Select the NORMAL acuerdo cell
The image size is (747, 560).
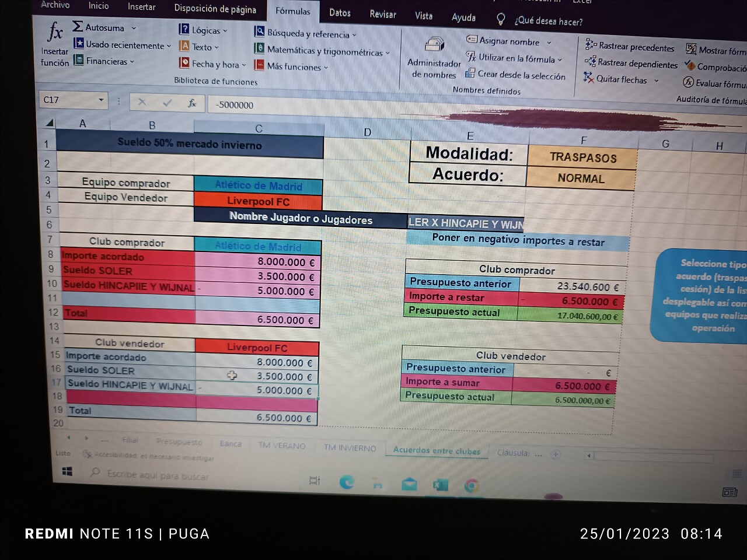tap(581, 178)
